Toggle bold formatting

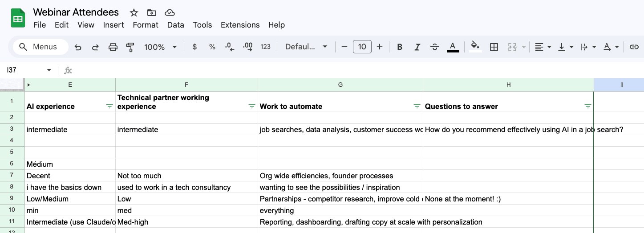(x=400, y=47)
